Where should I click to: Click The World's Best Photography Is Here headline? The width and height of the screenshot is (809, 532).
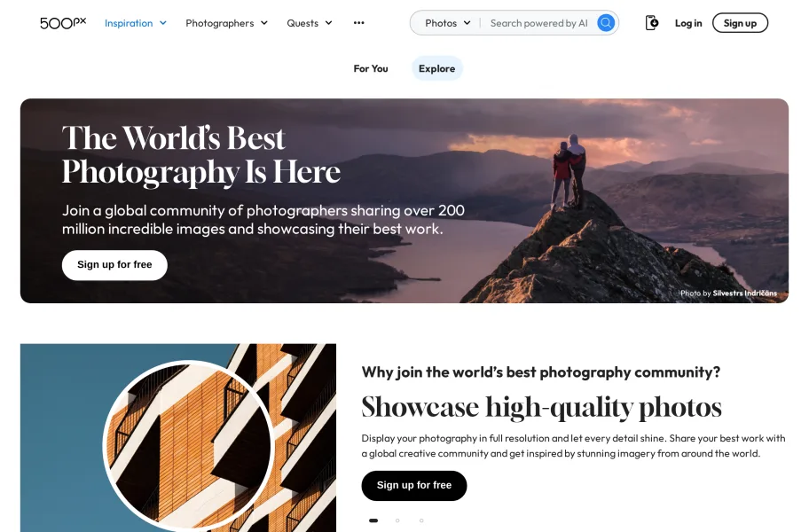pos(201,154)
